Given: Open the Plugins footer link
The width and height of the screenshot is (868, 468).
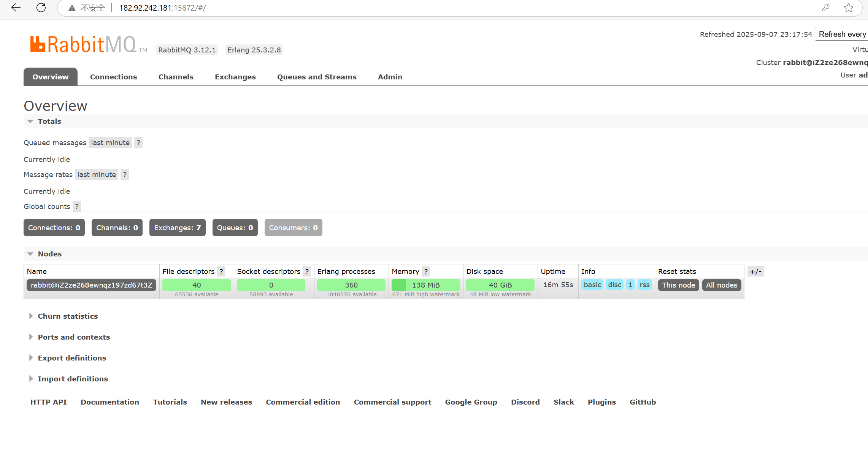Looking at the screenshot, I should tap(602, 402).
